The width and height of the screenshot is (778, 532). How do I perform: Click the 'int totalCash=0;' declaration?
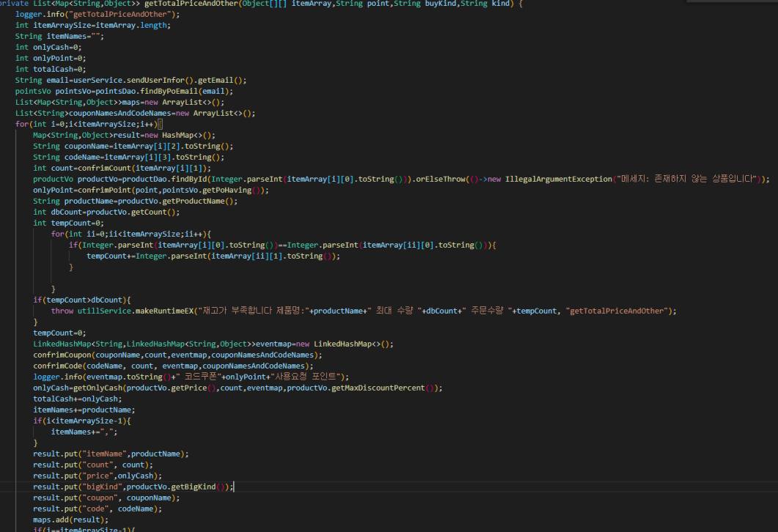51,69
